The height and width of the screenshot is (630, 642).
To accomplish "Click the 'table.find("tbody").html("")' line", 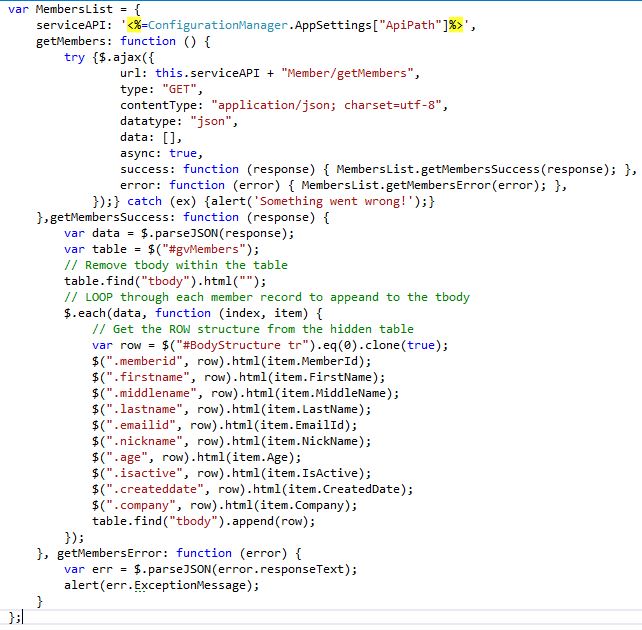I will [165, 281].
